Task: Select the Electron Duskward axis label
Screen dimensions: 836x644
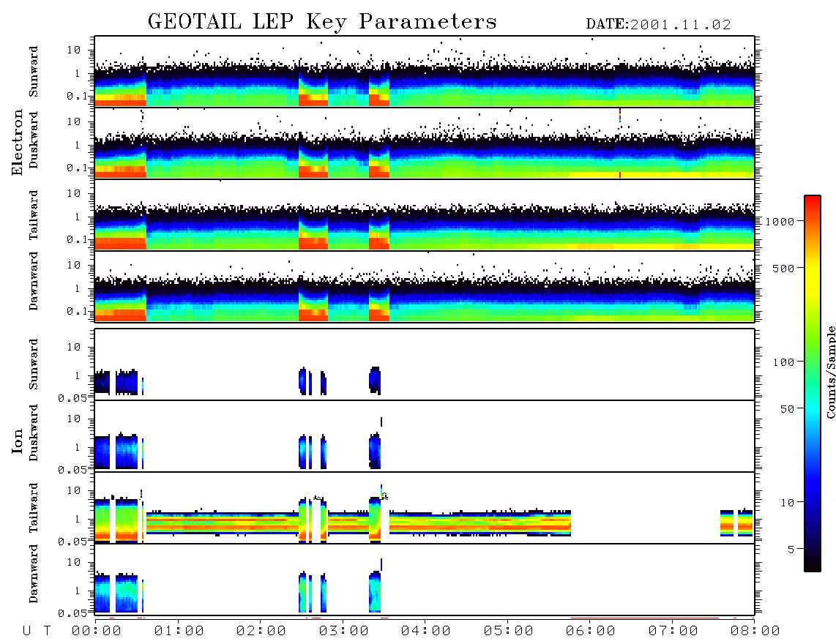Action: coord(34,140)
